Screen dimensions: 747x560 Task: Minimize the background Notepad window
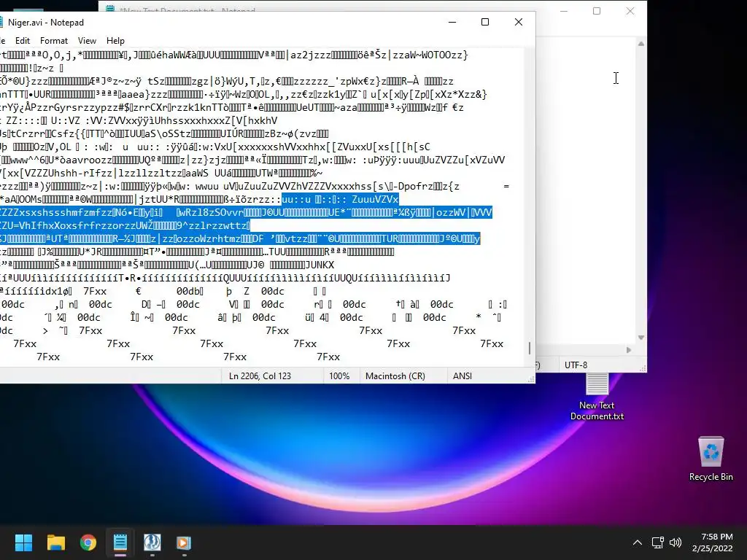tap(564, 11)
